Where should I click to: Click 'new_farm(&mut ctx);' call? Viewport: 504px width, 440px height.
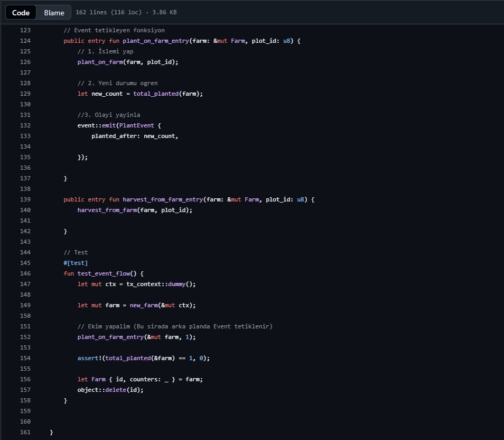163,305
